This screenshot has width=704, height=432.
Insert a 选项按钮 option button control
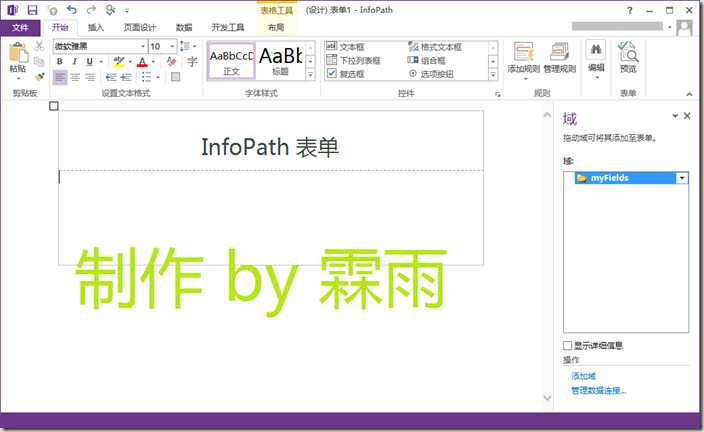tap(431, 74)
